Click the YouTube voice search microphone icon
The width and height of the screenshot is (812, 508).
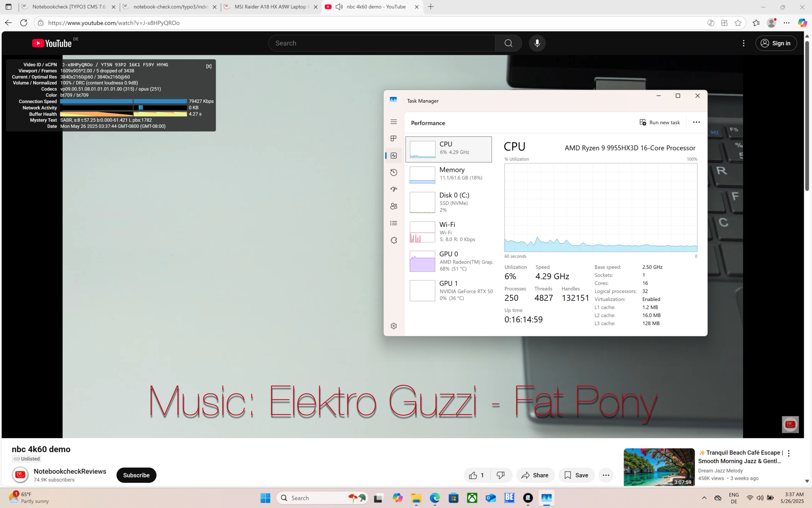pos(537,43)
